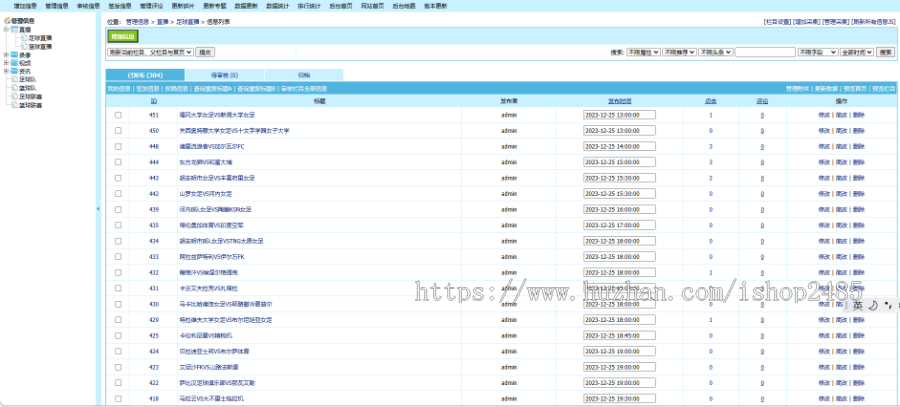This screenshot has height=407, width=900.
Task: Click the page icon beside 足球队
Action: coord(15,80)
